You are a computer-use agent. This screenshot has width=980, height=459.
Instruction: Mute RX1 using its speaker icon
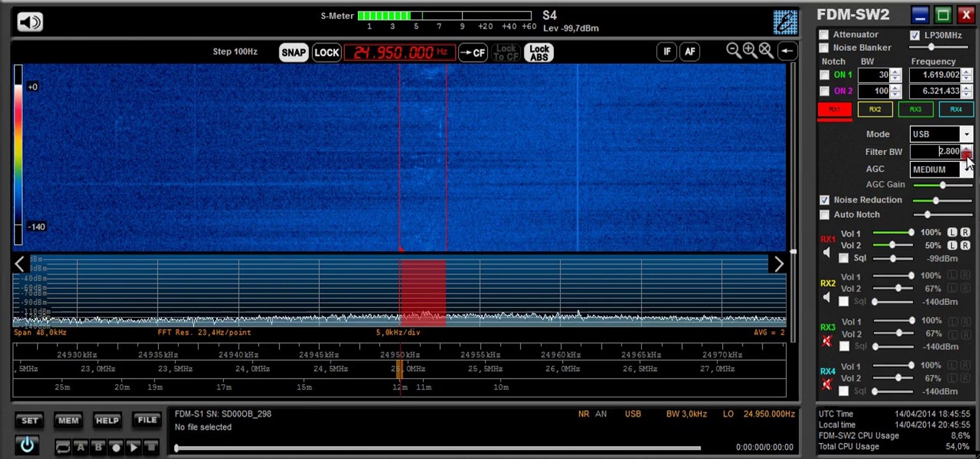[x=827, y=252]
